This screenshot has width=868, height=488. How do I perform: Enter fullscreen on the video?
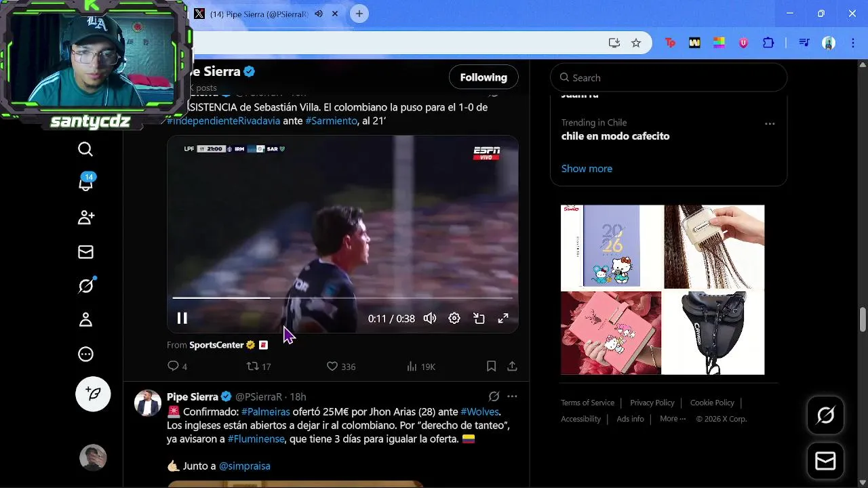503,318
